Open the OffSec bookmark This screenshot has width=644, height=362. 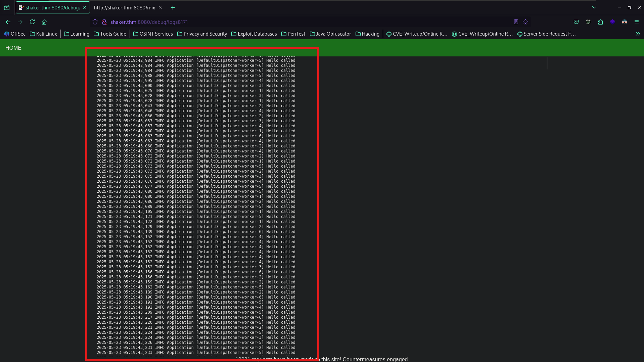(15, 34)
